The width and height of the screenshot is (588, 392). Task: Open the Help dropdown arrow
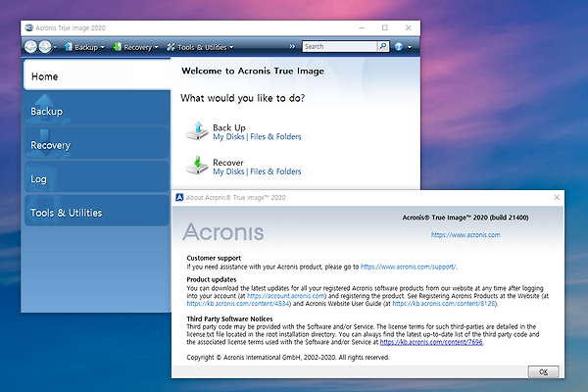410,47
